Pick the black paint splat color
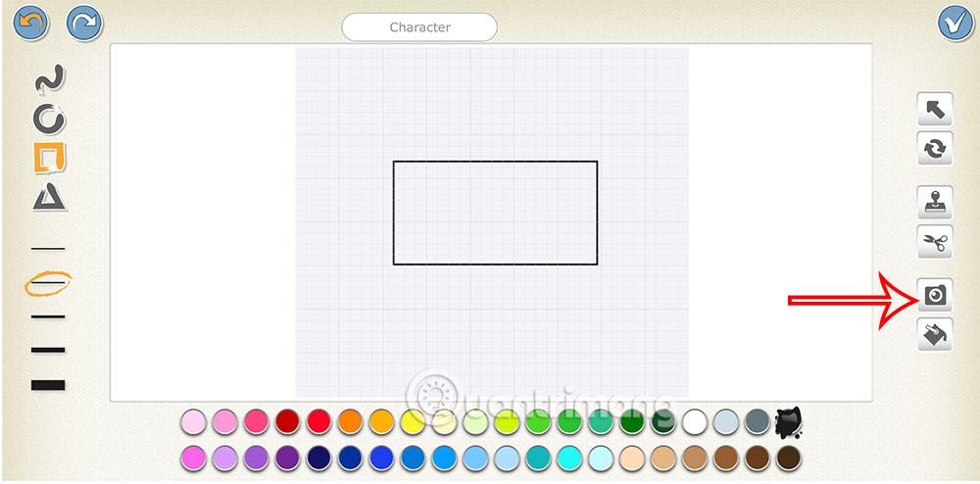 point(789,422)
